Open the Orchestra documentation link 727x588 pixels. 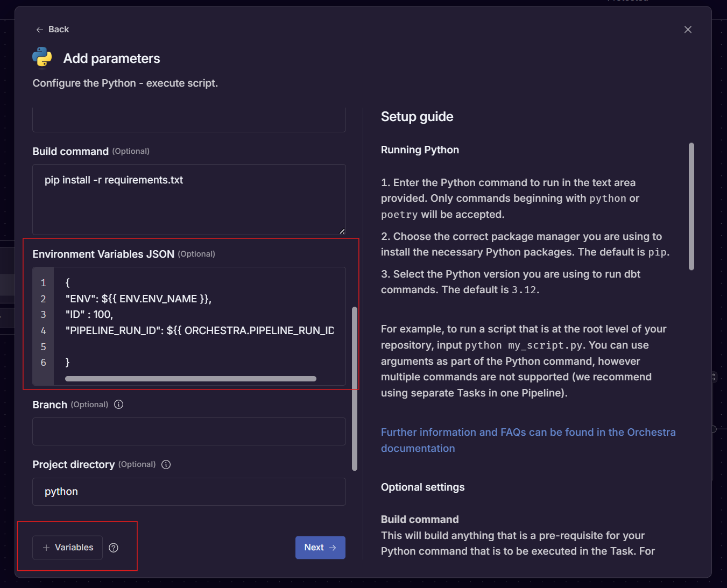coord(528,440)
